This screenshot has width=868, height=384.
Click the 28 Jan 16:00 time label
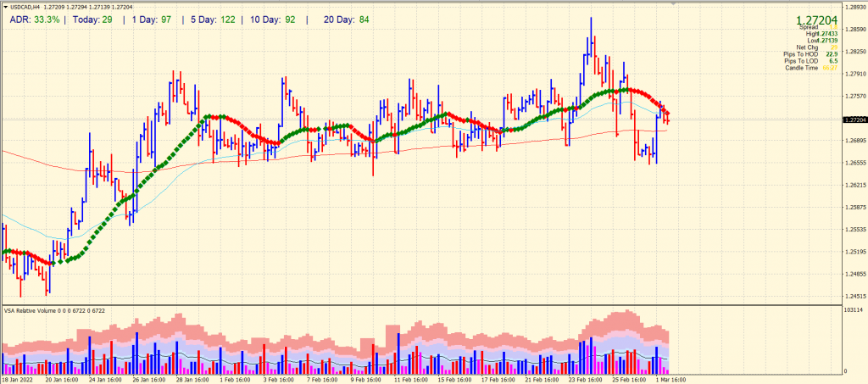click(x=192, y=380)
